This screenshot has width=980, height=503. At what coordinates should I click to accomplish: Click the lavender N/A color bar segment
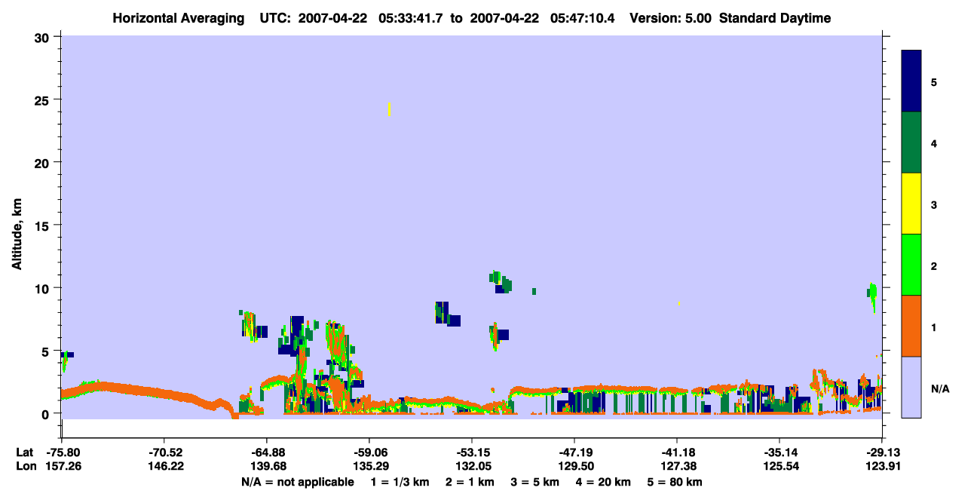click(x=911, y=387)
